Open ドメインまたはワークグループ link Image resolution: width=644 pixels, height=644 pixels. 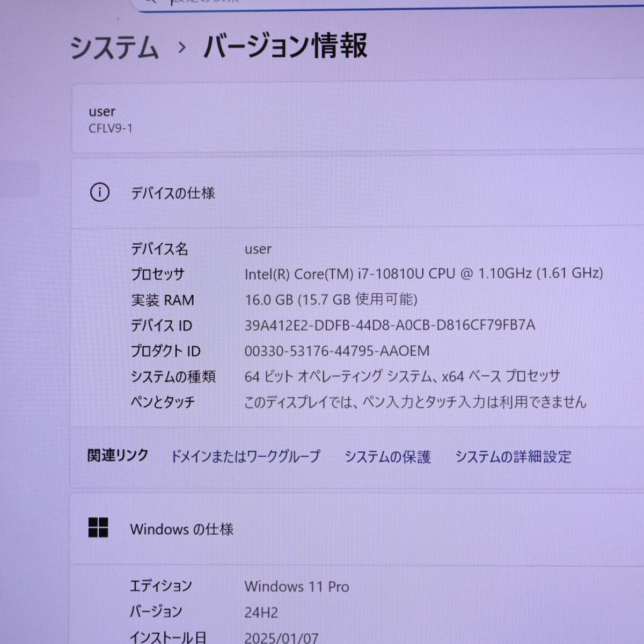[x=245, y=456]
